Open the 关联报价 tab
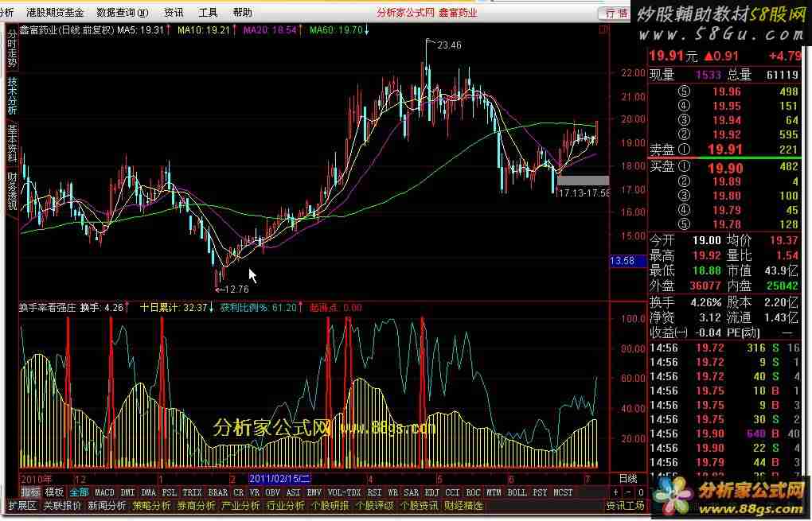The image size is (812, 521). (x=62, y=505)
